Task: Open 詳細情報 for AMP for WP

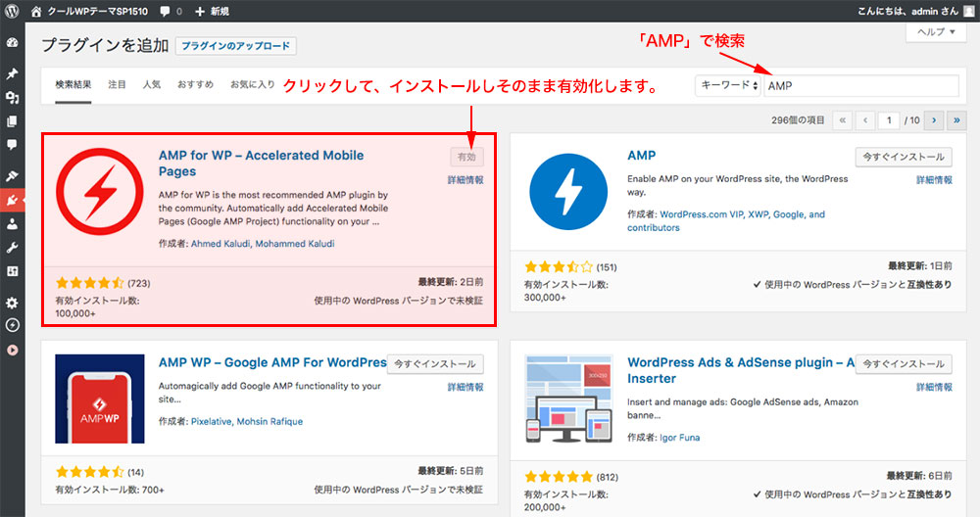Action: pos(465,180)
